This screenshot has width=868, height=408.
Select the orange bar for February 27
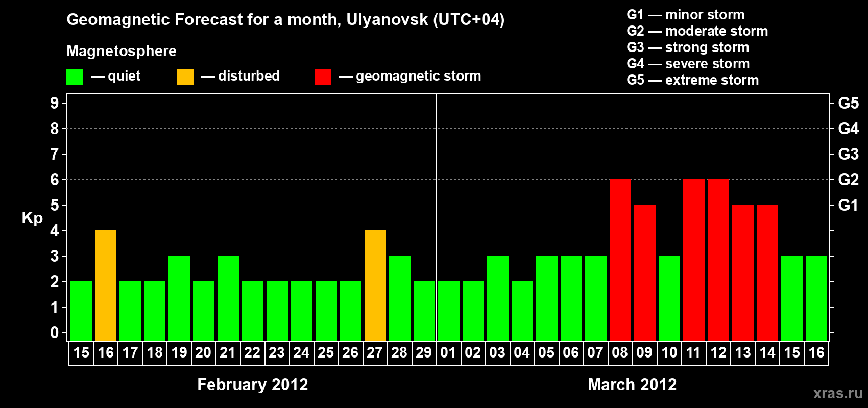pyautogui.click(x=375, y=285)
